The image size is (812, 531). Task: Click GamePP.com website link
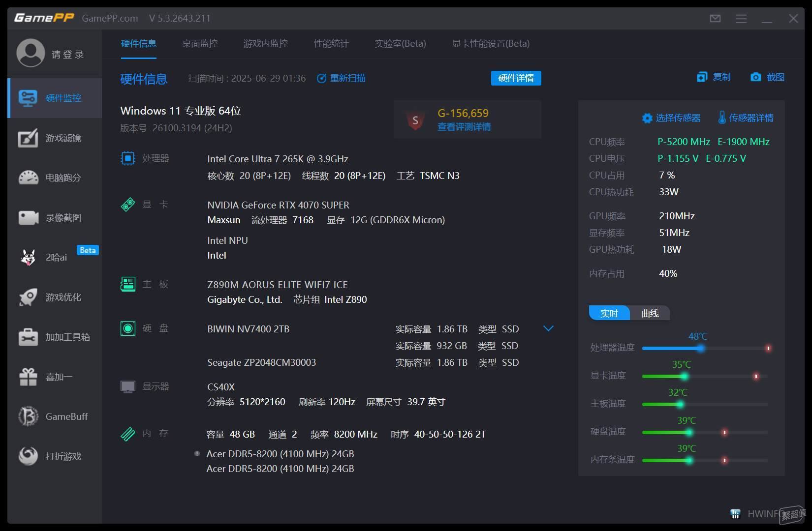pos(110,19)
